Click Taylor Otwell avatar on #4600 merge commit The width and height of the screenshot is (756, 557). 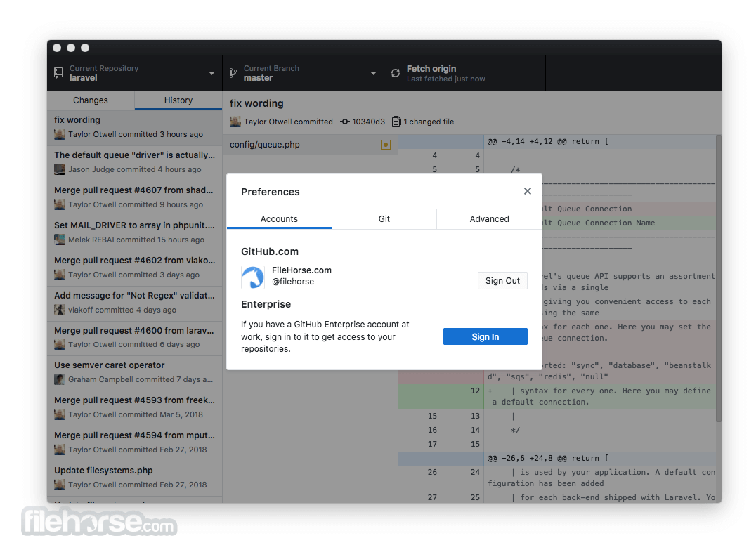(x=60, y=344)
